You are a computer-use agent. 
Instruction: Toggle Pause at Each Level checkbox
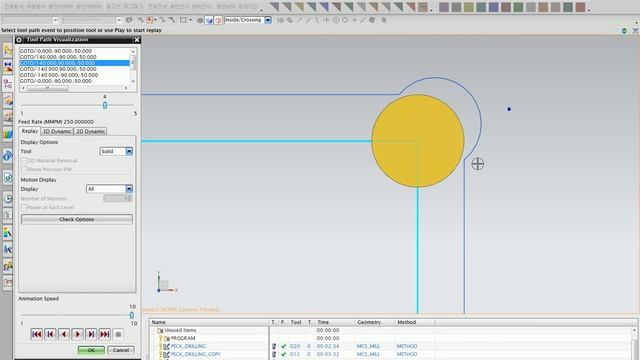click(24, 207)
